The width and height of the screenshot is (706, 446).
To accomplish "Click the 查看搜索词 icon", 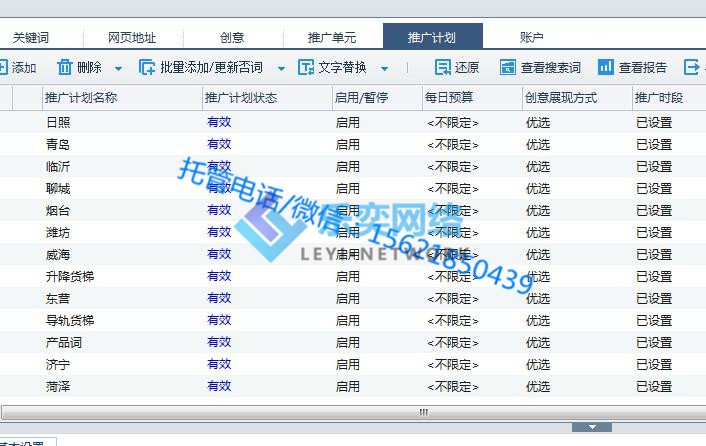I will click(x=508, y=68).
